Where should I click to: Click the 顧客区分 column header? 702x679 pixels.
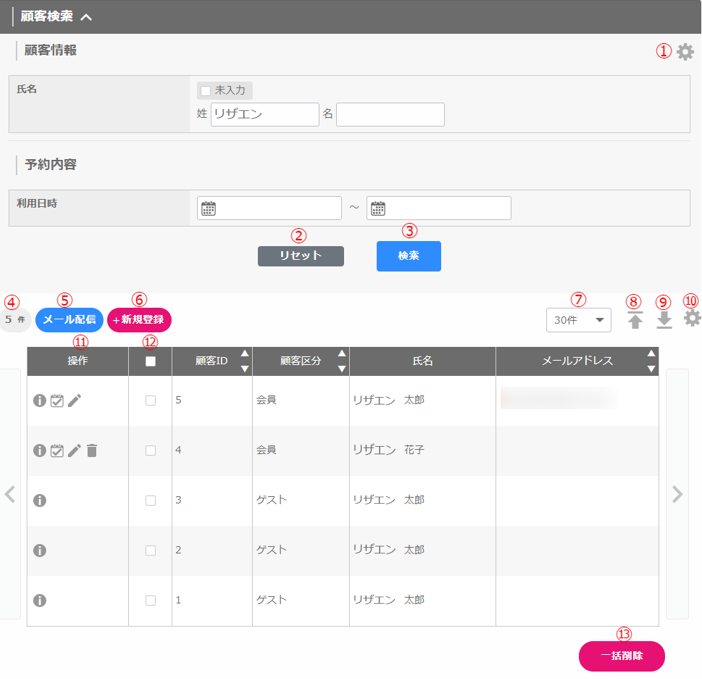click(300, 361)
